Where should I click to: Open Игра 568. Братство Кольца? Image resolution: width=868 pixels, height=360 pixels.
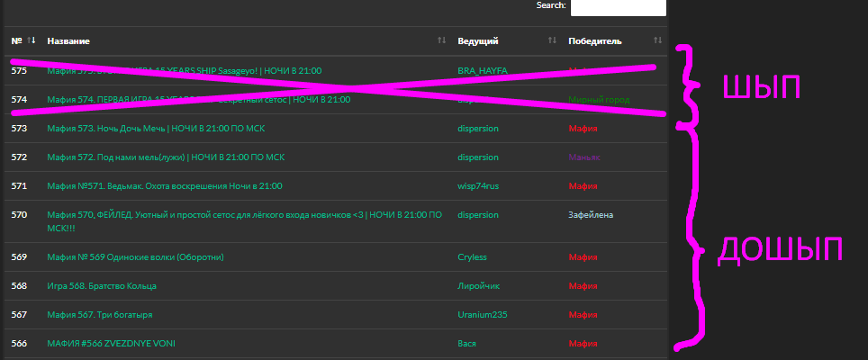point(102,285)
